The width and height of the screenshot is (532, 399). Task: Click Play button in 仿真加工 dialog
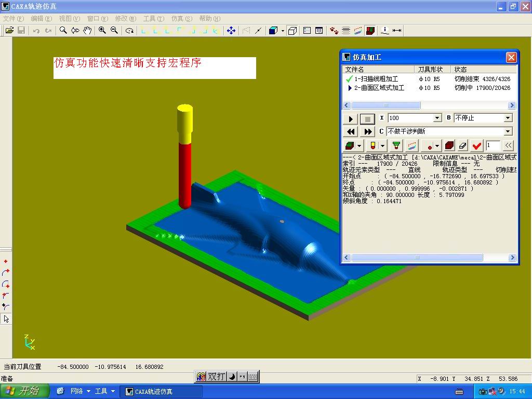351,119
